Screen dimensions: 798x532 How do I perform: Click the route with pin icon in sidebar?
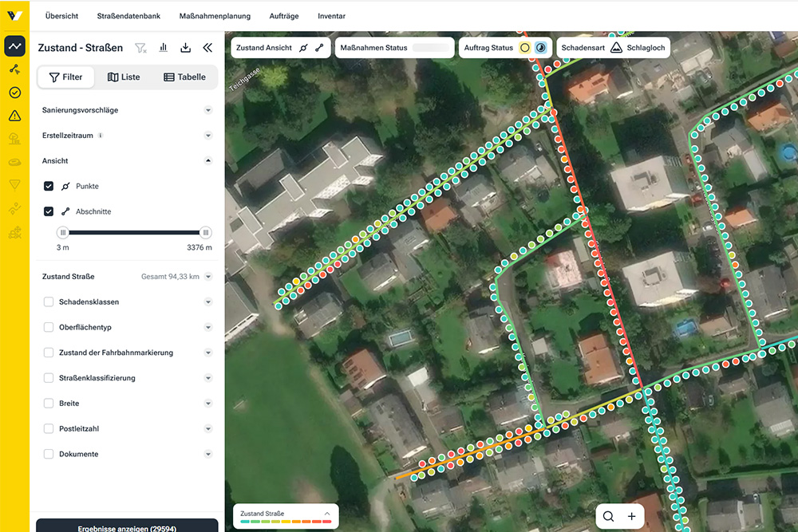14,208
